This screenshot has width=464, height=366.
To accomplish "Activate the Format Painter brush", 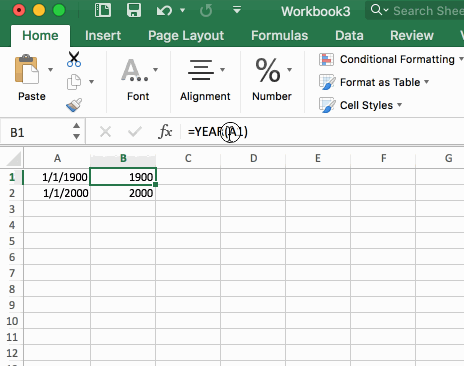I will 74,105.
